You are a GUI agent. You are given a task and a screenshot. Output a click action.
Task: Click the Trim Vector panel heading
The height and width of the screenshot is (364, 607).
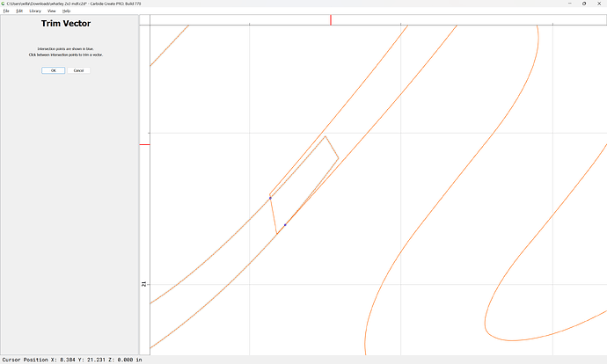[x=68, y=25]
